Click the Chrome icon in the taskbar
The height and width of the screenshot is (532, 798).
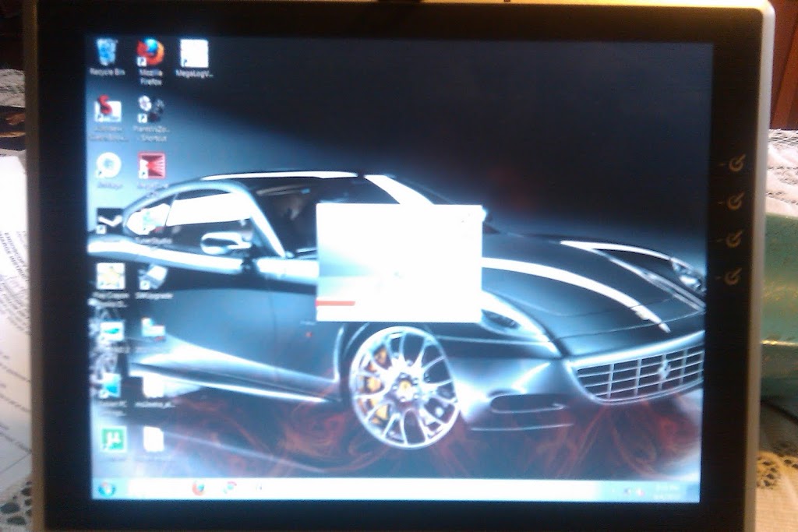pos(230,488)
